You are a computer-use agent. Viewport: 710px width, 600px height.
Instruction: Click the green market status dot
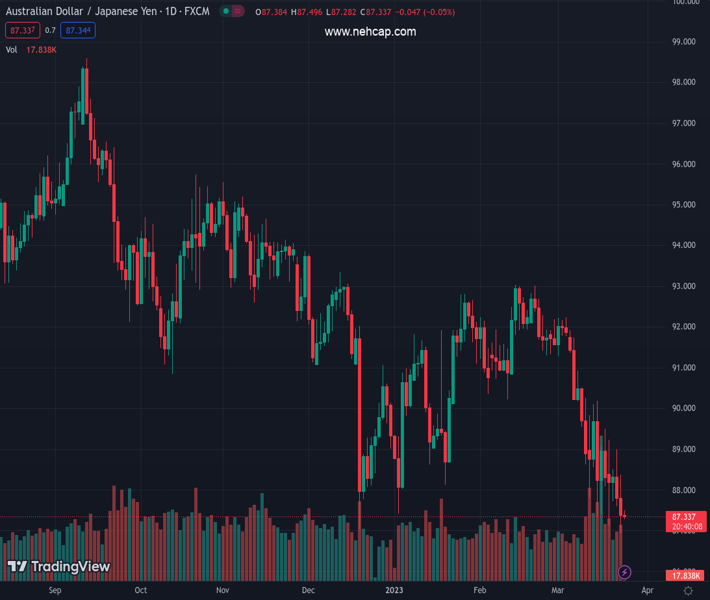(x=226, y=12)
